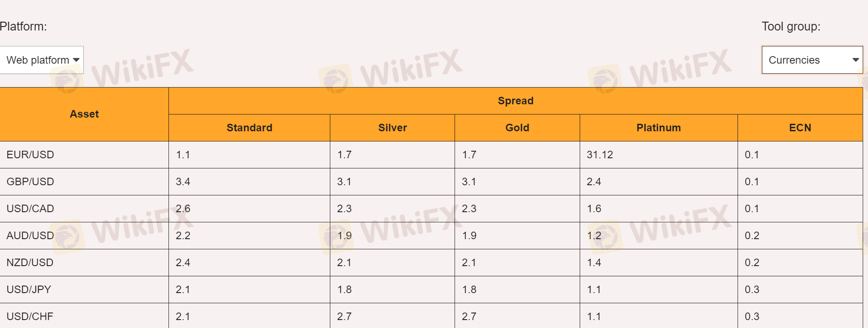Select the Gold column header
The width and height of the screenshot is (868, 328).
pyautogui.click(x=517, y=128)
